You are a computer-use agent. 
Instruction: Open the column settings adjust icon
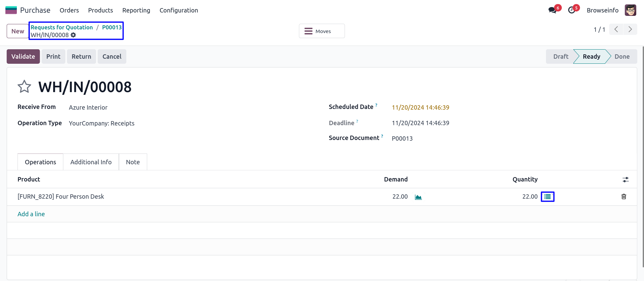625,179
